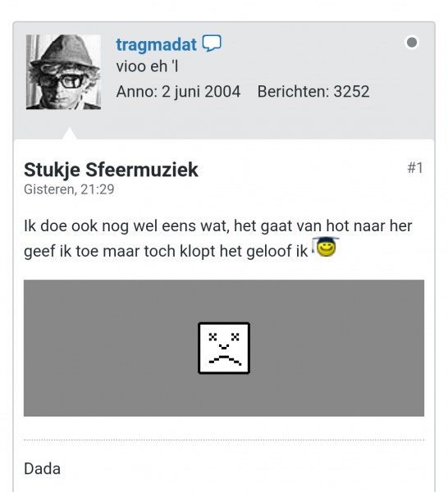
Task: Click the graduation cap smiley emoticon
Action: 325,247
